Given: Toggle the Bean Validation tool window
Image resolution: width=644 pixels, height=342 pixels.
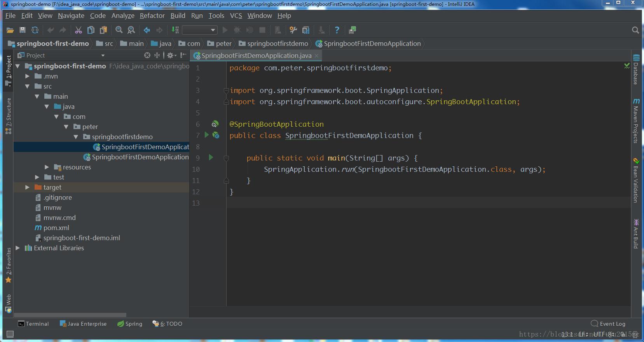Looking at the screenshot, I should [636, 180].
